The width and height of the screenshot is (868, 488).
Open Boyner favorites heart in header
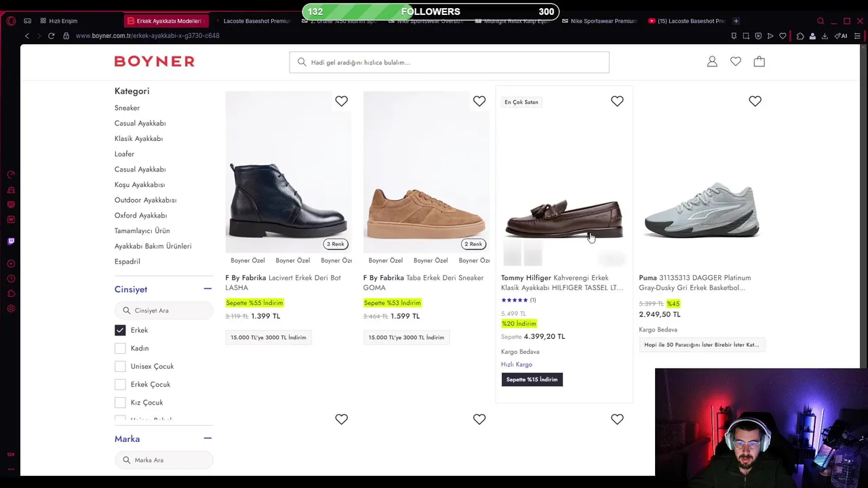[x=736, y=62]
